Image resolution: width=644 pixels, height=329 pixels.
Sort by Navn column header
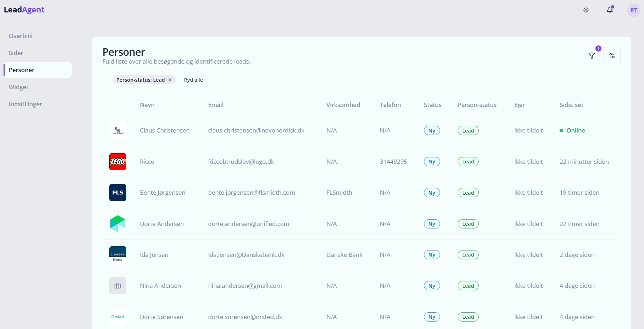147,105
